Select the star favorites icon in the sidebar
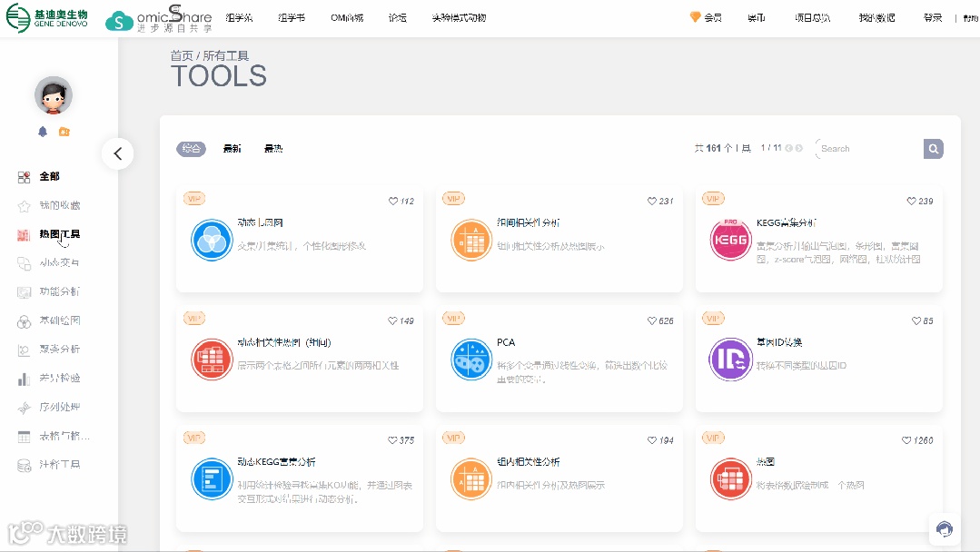 click(x=24, y=205)
